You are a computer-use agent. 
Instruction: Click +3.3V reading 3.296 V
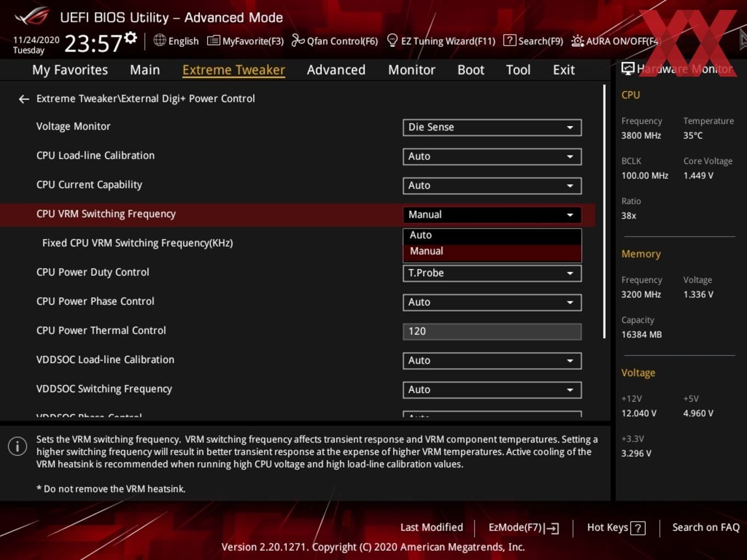tap(636, 453)
